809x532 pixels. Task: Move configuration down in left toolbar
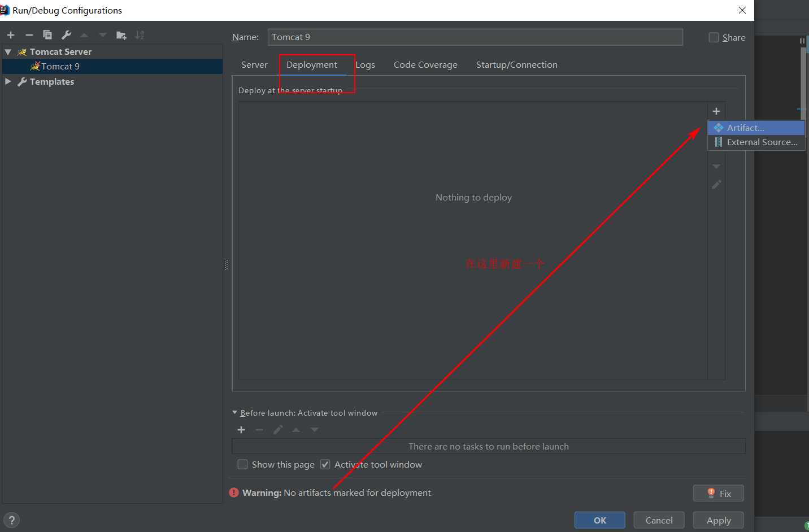[x=103, y=35]
